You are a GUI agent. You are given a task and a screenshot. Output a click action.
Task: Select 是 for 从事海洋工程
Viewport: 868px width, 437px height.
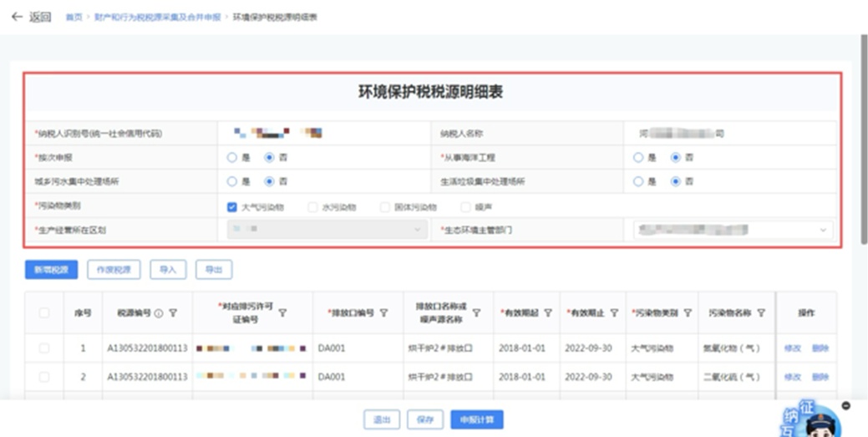coord(638,157)
